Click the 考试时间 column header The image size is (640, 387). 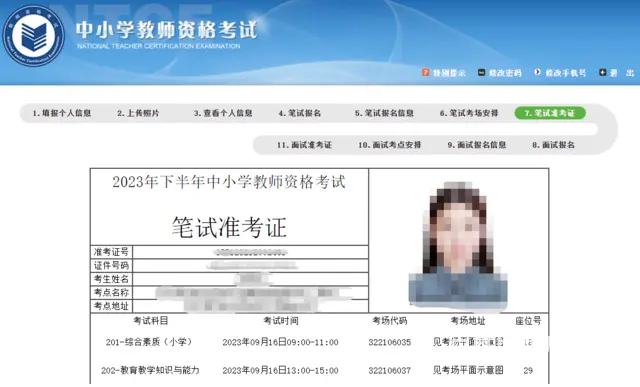(280, 321)
